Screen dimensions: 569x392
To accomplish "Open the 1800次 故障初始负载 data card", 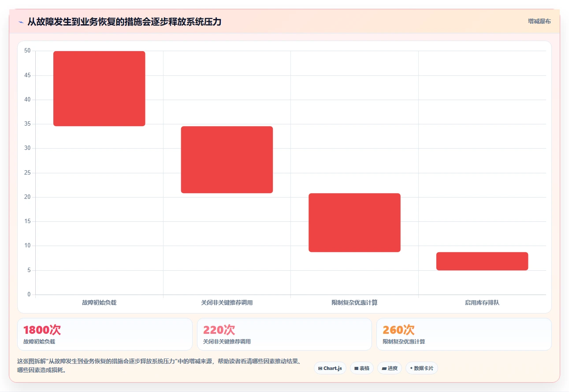I will point(105,334).
